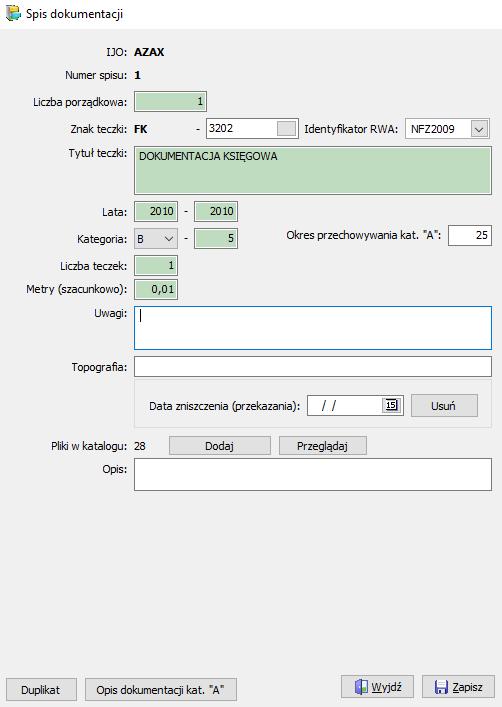This screenshot has width=502, height=707.
Task: Click the starting year Lata field
Action: click(156, 211)
